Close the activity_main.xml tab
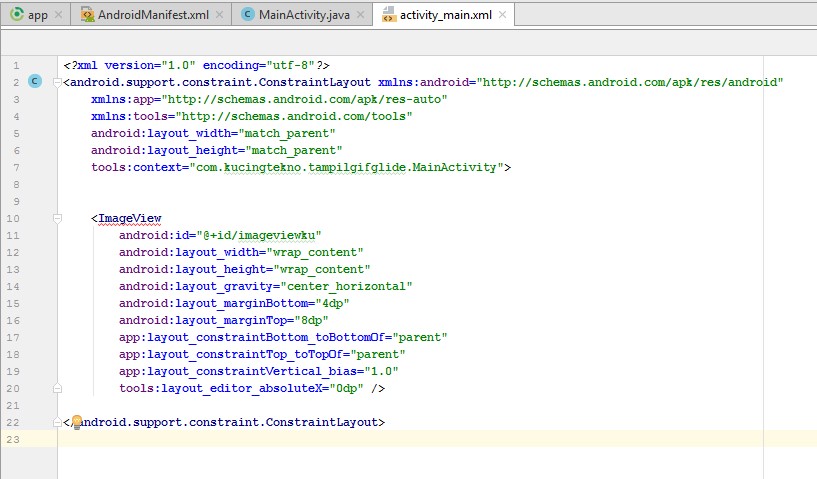 502,15
